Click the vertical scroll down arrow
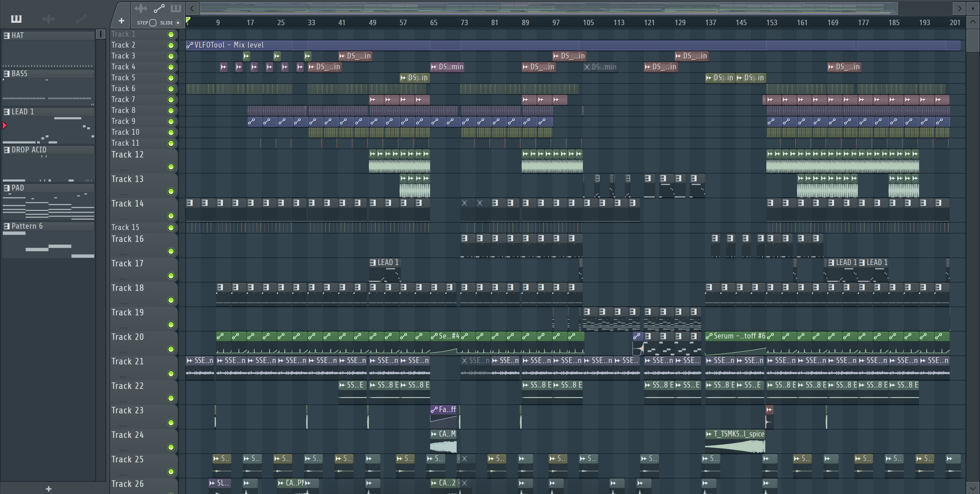 (973, 488)
